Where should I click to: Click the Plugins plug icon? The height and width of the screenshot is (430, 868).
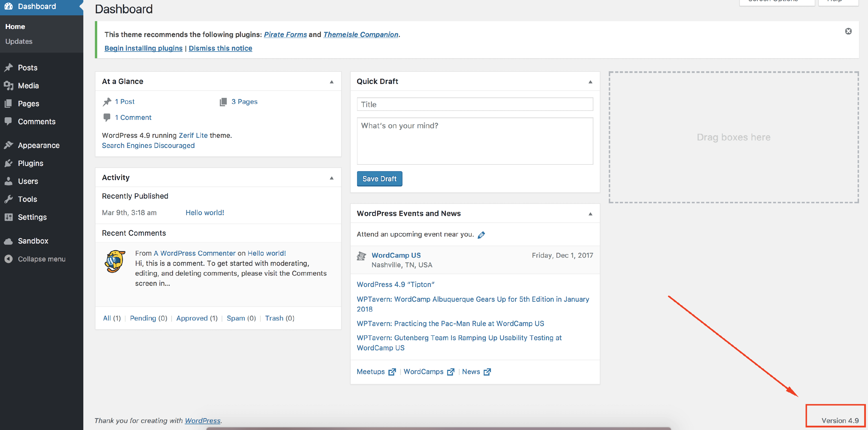pyautogui.click(x=8, y=163)
